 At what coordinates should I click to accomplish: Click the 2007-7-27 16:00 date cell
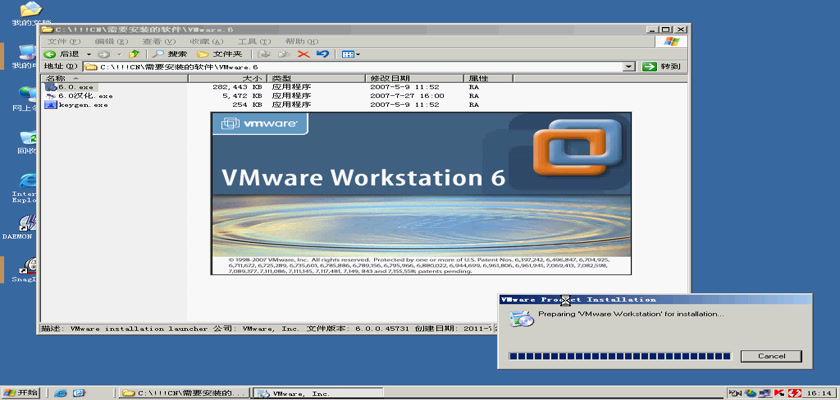point(407,96)
